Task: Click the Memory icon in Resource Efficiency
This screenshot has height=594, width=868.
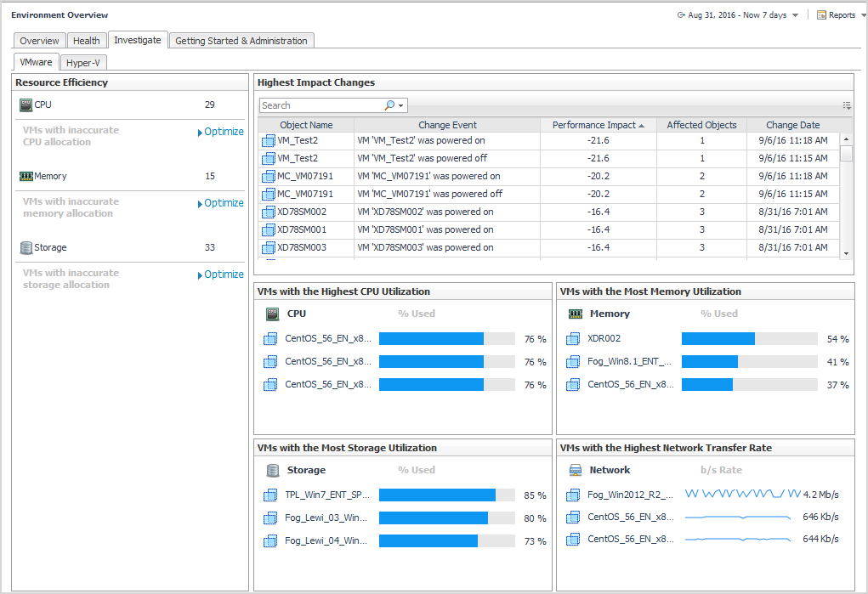Action: pyautogui.click(x=26, y=176)
